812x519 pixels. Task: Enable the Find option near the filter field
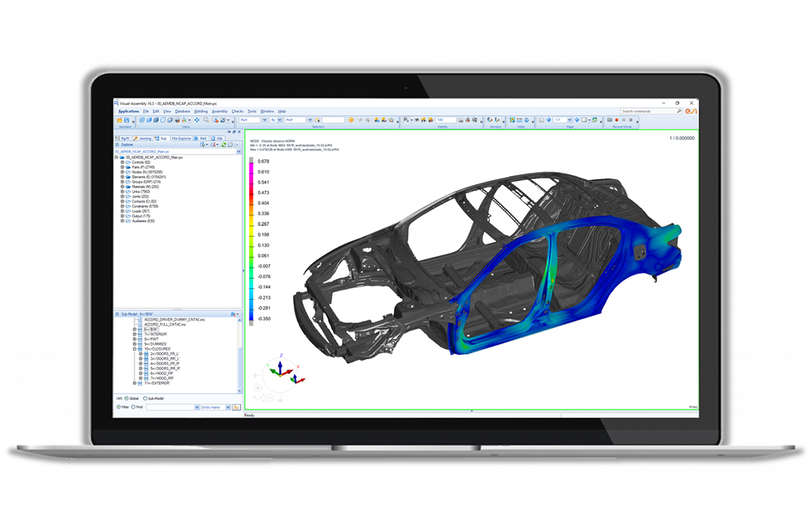pyautogui.click(x=133, y=407)
